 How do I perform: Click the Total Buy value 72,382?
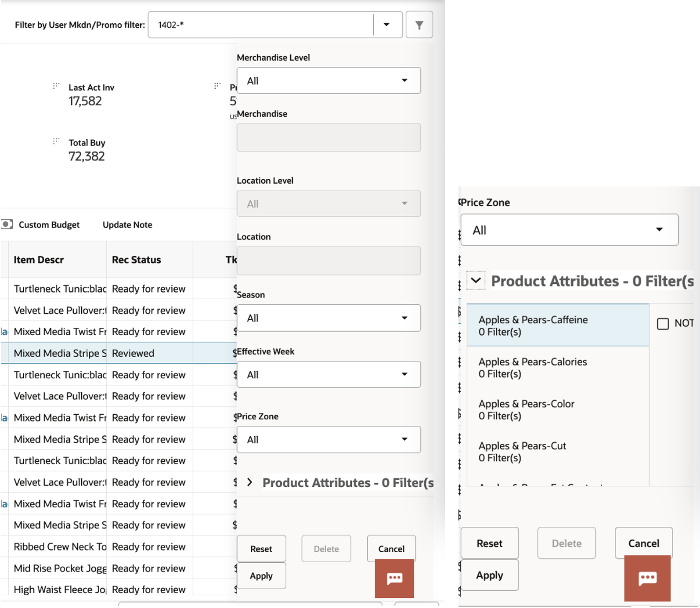(x=87, y=156)
